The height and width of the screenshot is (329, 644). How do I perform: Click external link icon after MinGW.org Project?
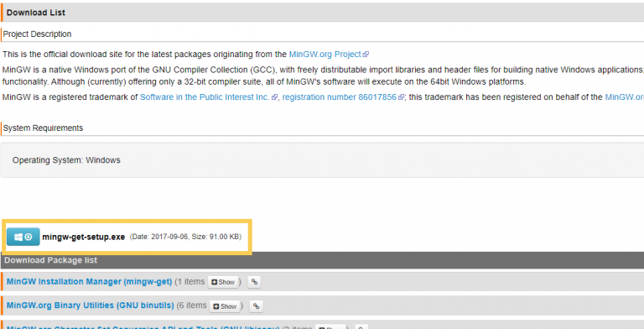(x=366, y=55)
